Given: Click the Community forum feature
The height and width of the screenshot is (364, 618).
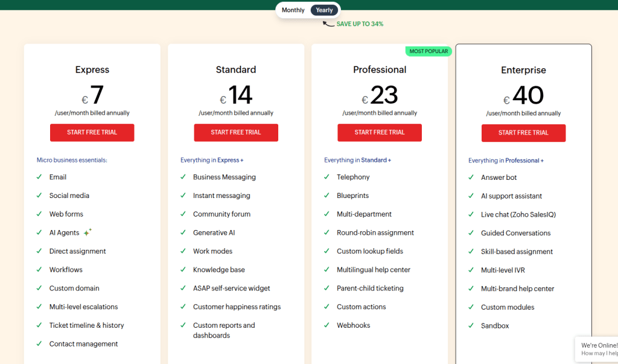Looking at the screenshot, I should click(221, 214).
